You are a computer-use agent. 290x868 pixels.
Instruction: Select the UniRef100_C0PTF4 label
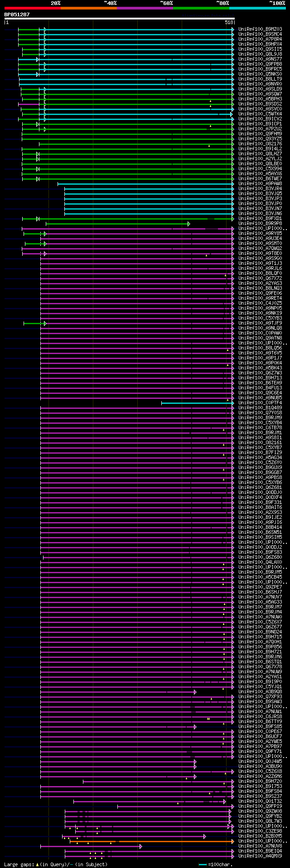click(x=260, y=403)
